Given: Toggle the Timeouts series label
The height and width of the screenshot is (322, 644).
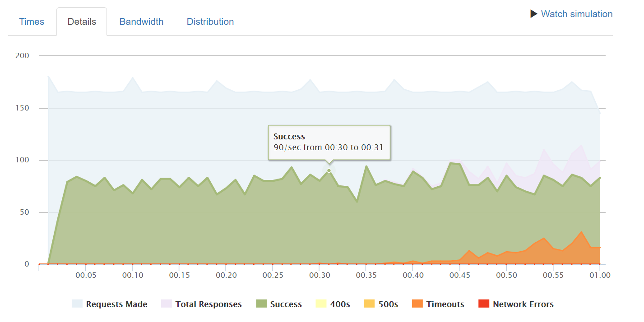Looking at the screenshot, I should coord(445,304).
